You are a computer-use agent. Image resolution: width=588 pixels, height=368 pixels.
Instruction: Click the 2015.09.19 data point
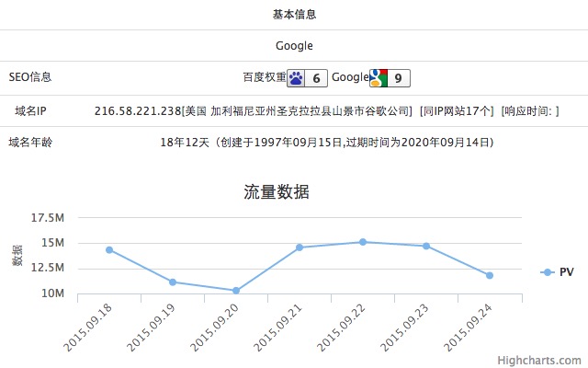coord(173,282)
